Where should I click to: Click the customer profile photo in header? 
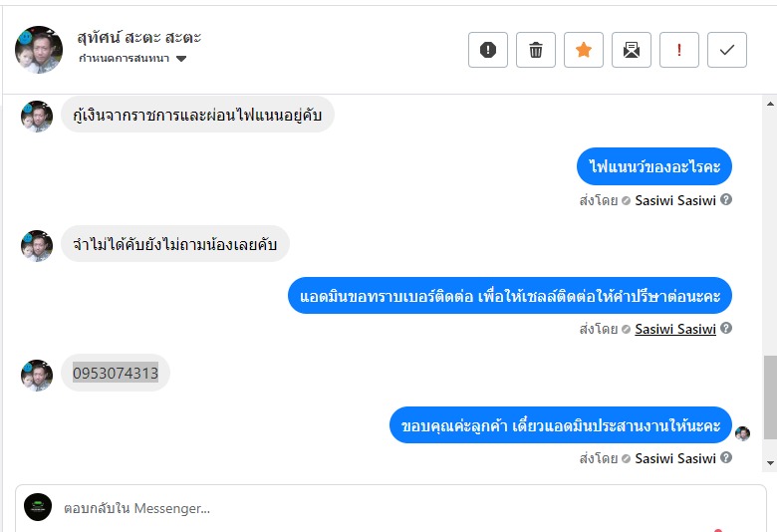pyautogui.click(x=39, y=49)
